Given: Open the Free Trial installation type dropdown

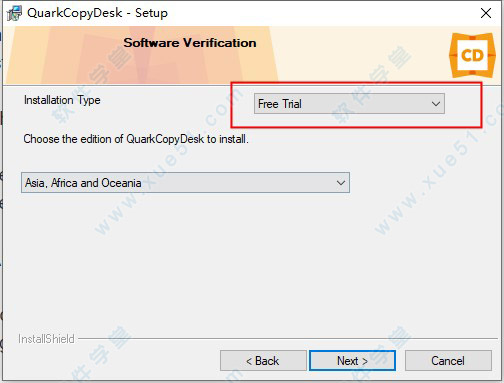Looking at the screenshot, I should (x=349, y=104).
